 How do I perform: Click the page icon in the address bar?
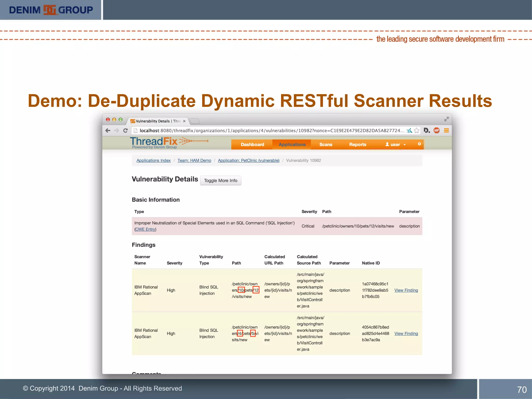[135, 130]
